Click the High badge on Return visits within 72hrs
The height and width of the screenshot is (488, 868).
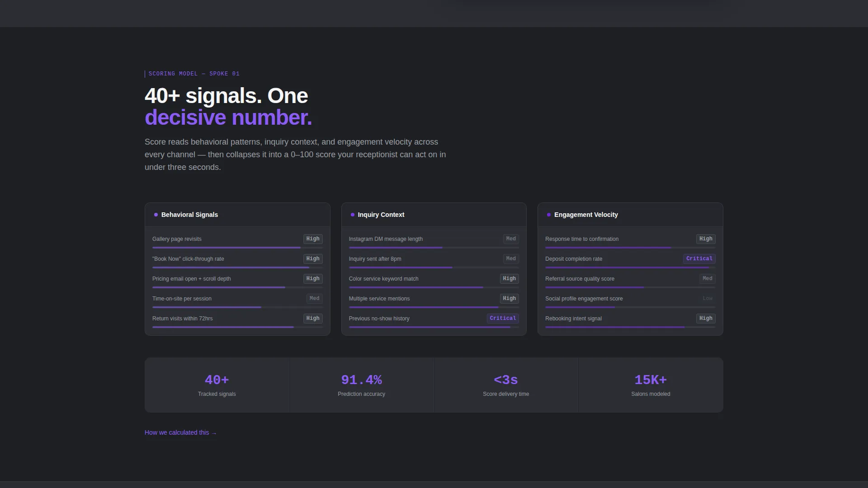[313, 318]
